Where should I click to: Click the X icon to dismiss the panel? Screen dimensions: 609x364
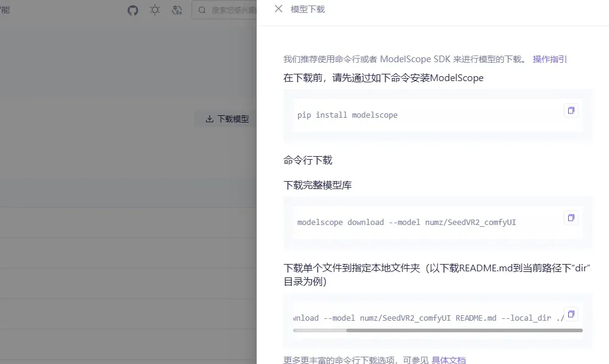pos(279,9)
